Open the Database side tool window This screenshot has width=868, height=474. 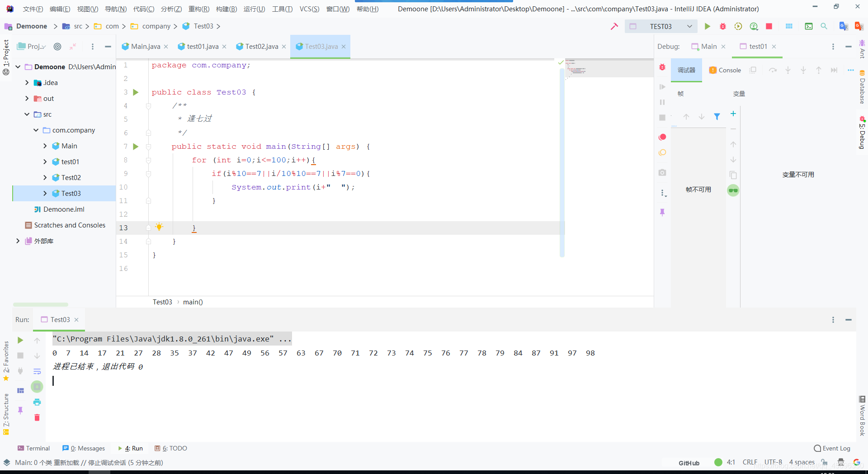[x=862, y=86]
